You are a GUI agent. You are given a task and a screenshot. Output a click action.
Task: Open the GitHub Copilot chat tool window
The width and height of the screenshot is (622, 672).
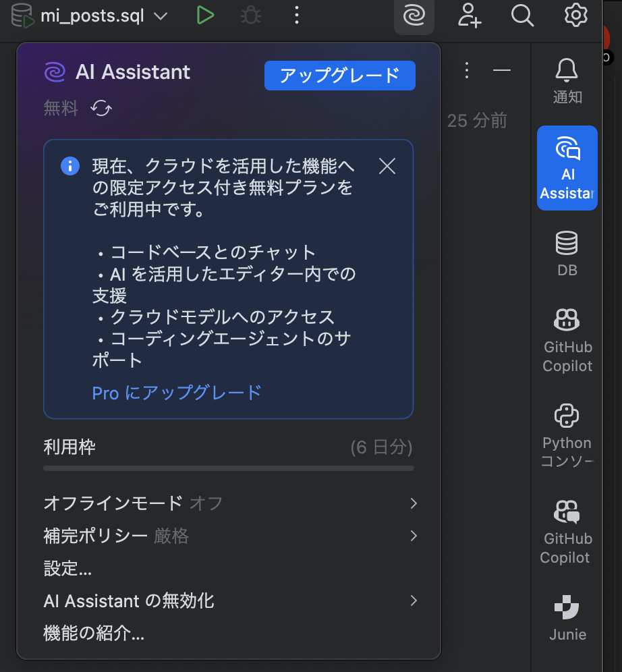(567, 532)
